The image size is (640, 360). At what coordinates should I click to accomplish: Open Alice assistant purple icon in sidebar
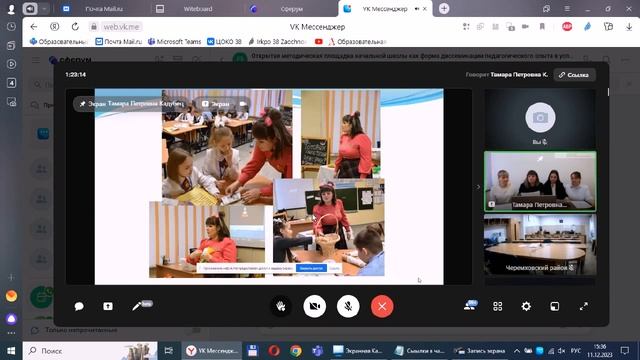(11, 318)
